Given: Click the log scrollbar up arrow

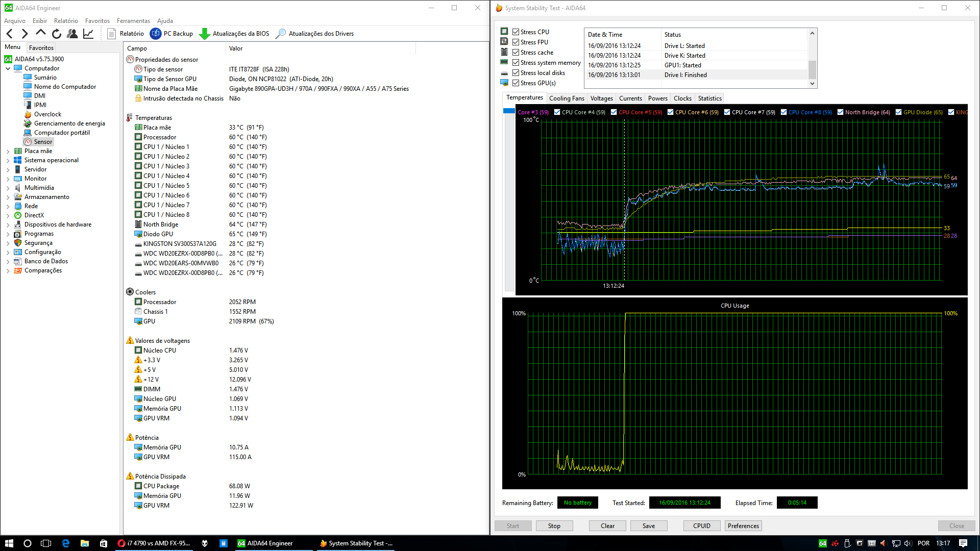Looking at the screenshot, I should click(813, 33).
